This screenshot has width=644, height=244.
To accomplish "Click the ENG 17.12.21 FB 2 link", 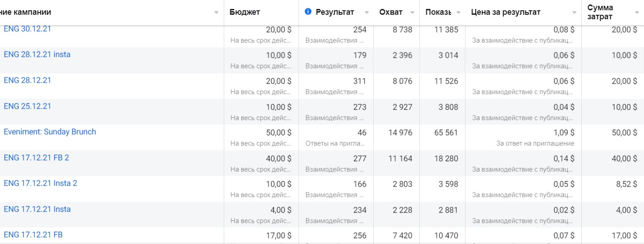I will tap(36, 158).
